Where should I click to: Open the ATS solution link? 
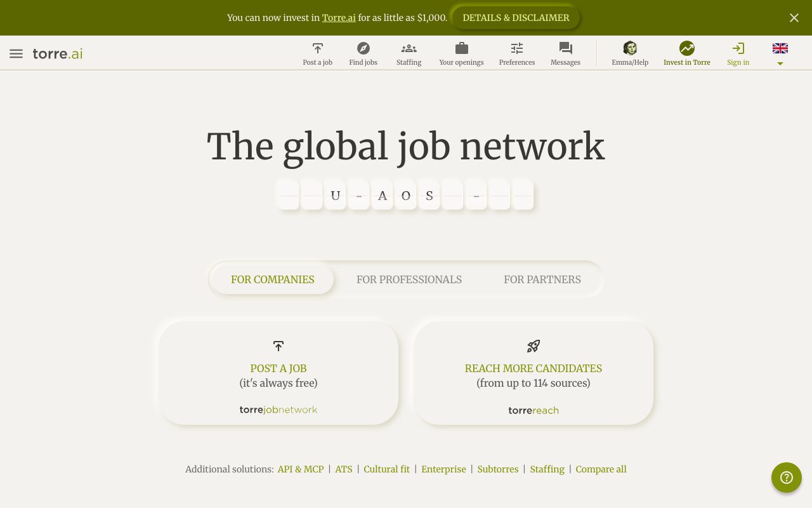point(344,469)
